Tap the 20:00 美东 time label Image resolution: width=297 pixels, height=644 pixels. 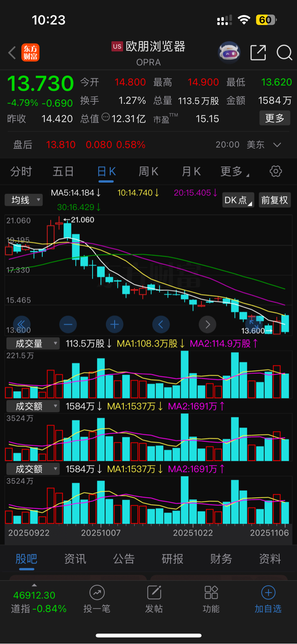[240, 145]
